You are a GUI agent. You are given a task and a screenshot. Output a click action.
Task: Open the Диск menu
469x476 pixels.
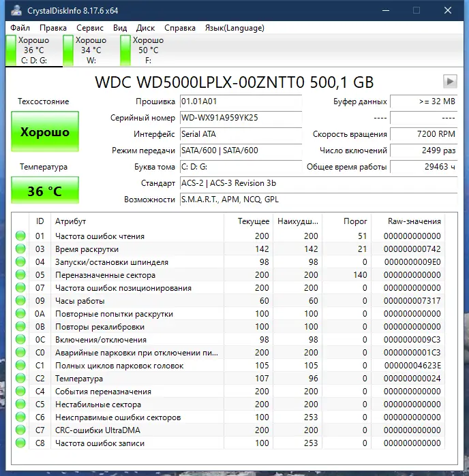point(145,28)
